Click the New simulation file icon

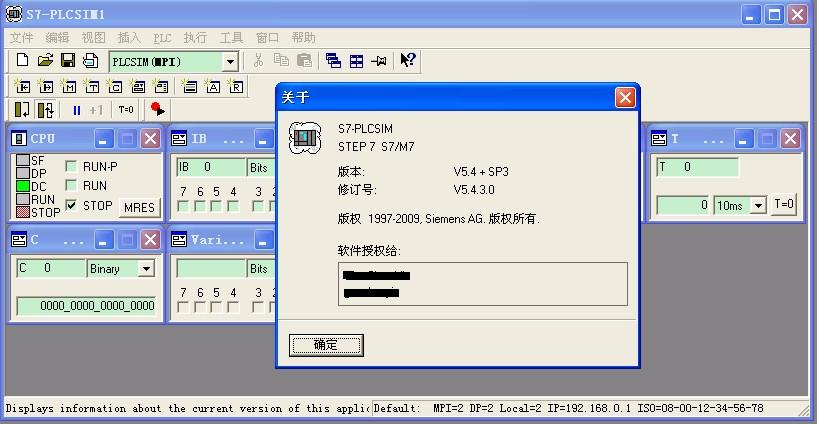[22, 61]
